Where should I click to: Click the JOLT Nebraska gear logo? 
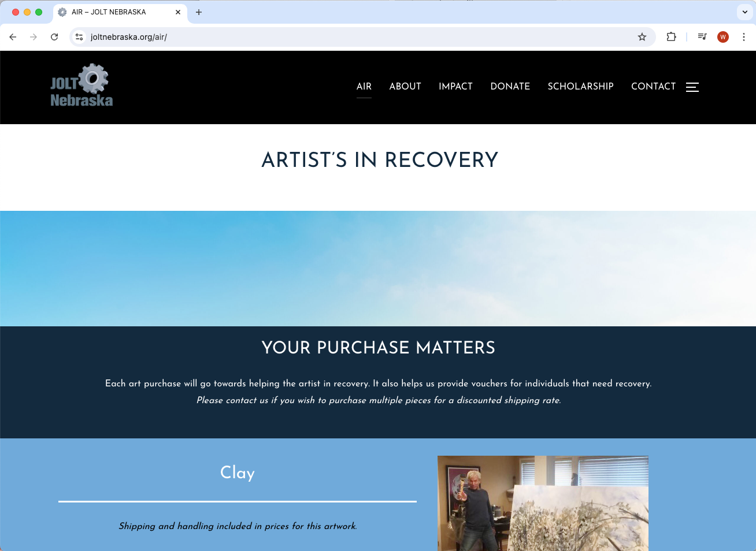pos(81,85)
